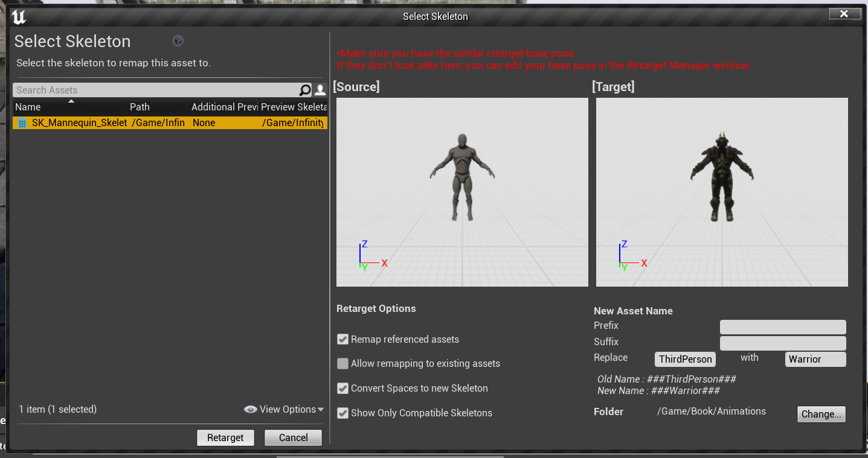Click the /Game/Infinity preview skeletal cell

(x=294, y=122)
